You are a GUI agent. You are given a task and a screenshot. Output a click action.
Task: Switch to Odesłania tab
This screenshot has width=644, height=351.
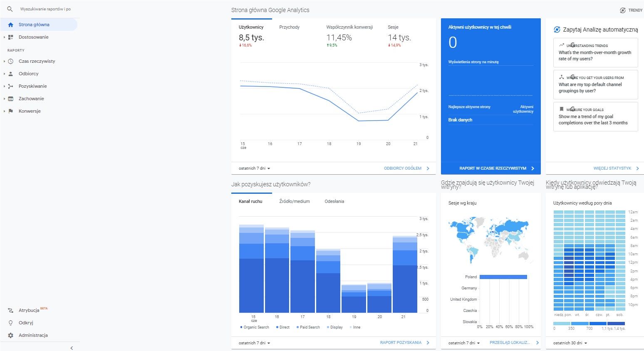[334, 201]
